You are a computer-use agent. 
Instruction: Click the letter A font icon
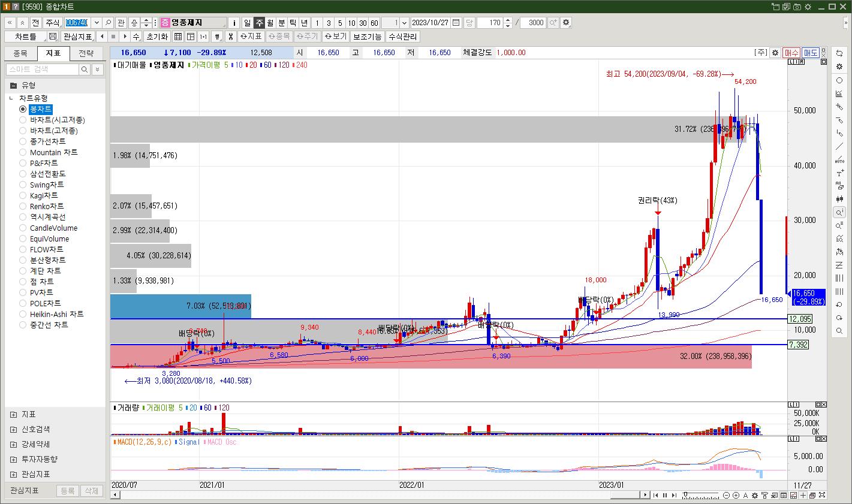(745, 495)
